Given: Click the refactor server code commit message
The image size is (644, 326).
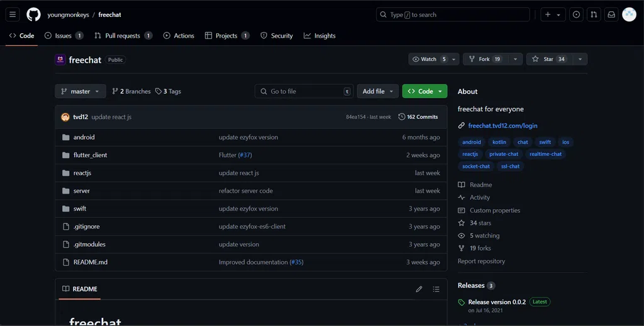Looking at the screenshot, I should 246,191.
